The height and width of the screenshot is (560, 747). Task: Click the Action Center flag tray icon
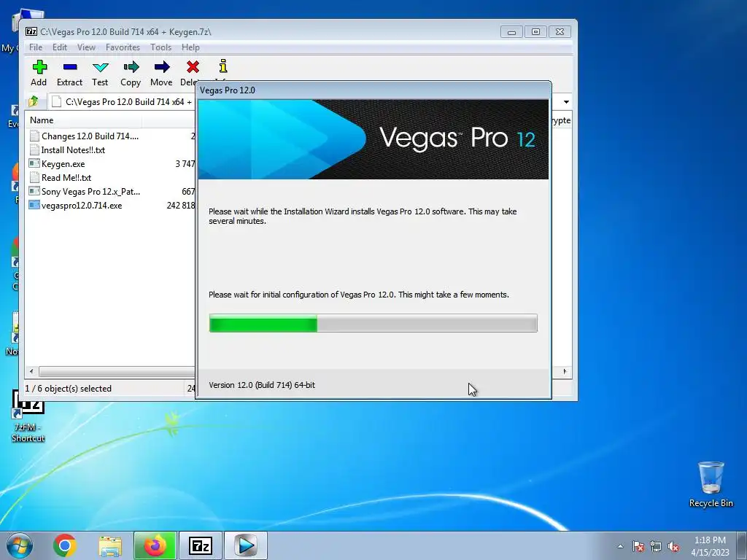pyautogui.click(x=638, y=547)
